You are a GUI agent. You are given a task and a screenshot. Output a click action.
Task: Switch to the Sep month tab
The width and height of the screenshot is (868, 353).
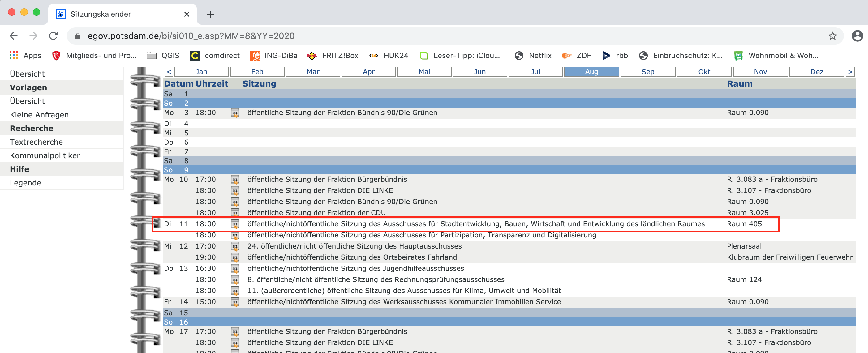647,72
